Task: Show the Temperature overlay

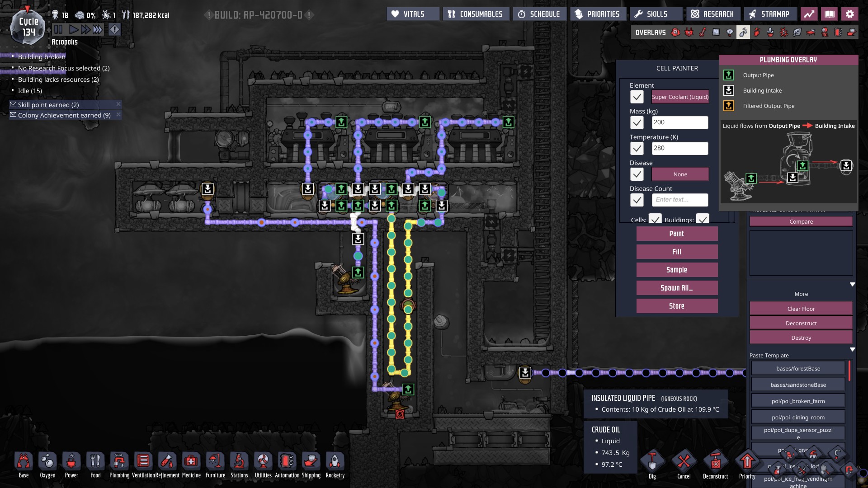Action: (703, 32)
